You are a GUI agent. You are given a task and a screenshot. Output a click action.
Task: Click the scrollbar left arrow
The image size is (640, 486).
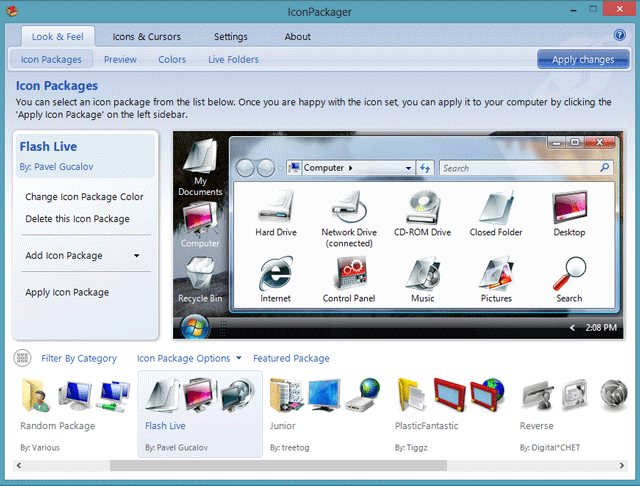point(19,465)
